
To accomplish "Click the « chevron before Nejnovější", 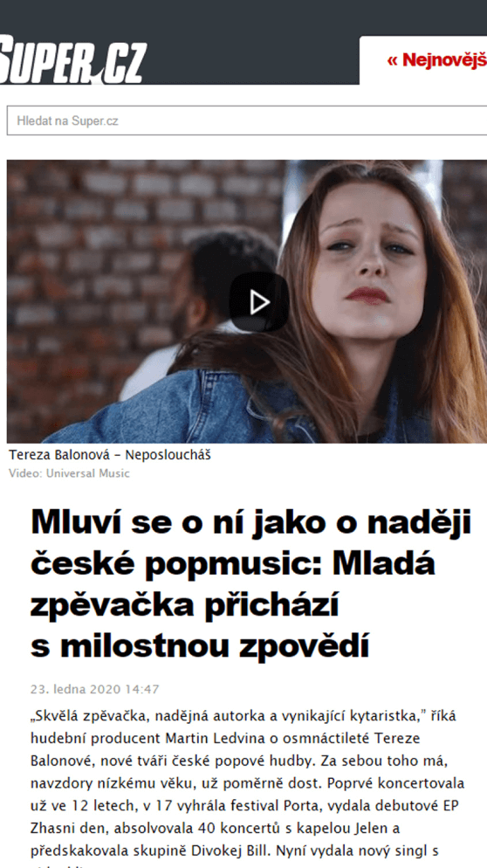I will (x=393, y=60).
